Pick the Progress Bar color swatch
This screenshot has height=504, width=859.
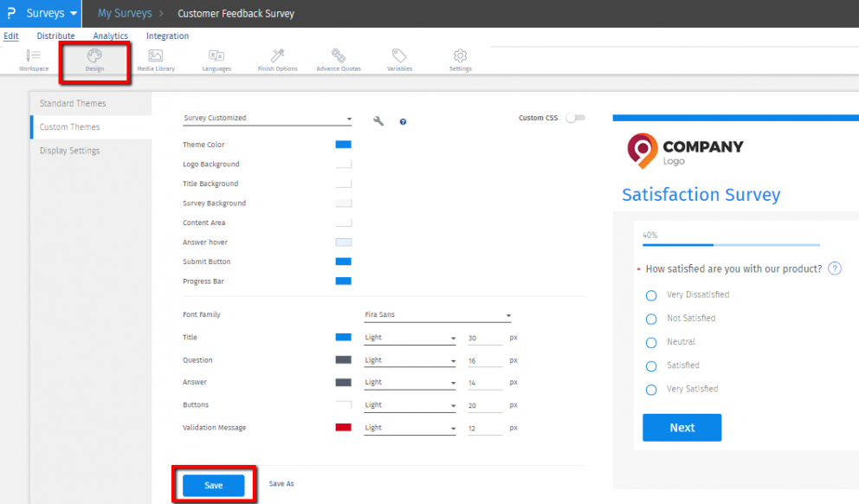tap(343, 281)
